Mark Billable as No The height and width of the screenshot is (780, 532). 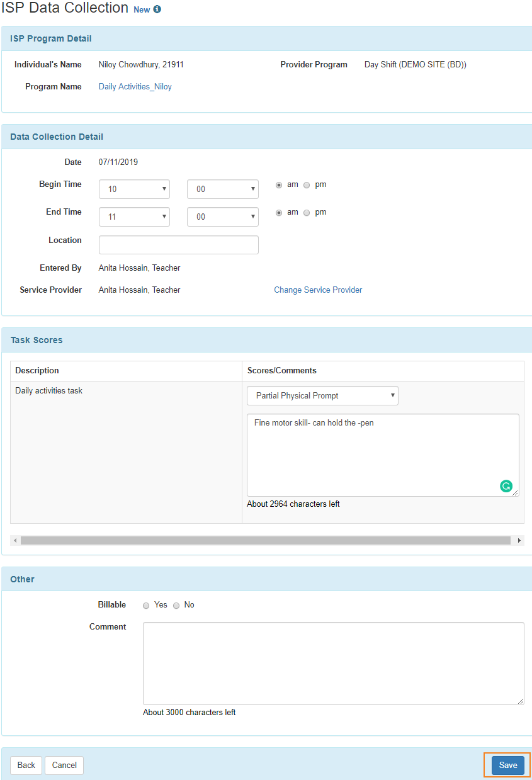point(176,605)
